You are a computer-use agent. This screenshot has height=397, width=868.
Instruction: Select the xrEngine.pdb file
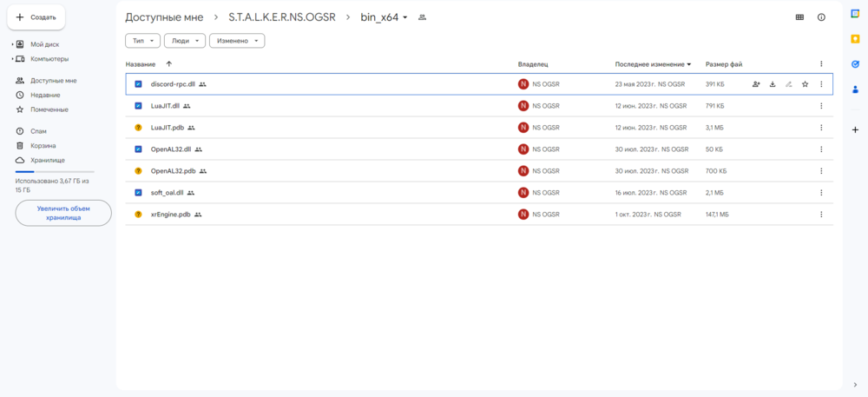point(479,215)
